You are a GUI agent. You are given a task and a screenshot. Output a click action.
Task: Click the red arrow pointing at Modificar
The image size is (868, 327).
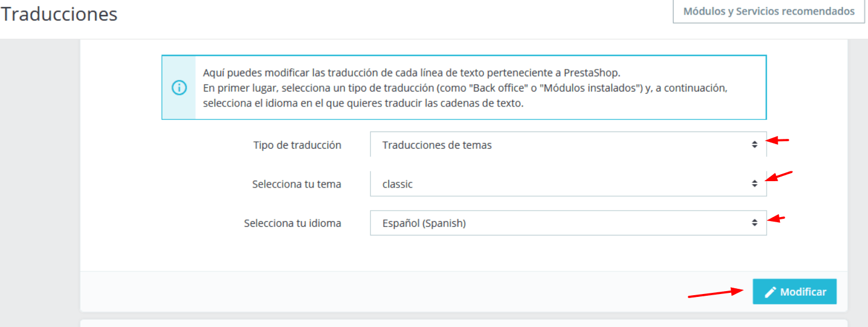716,293
